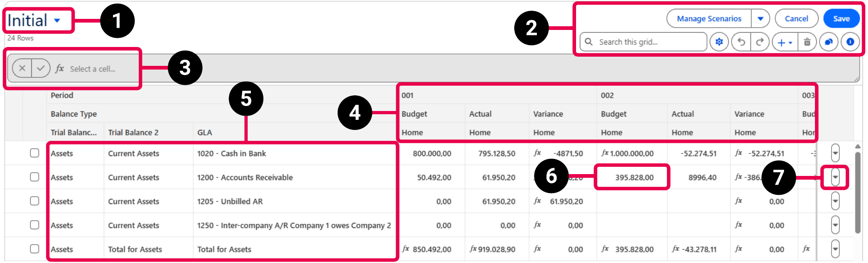Image resolution: width=868 pixels, height=263 pixels.
Task: Open grid settings gear icon
Action: coord(719,42)
